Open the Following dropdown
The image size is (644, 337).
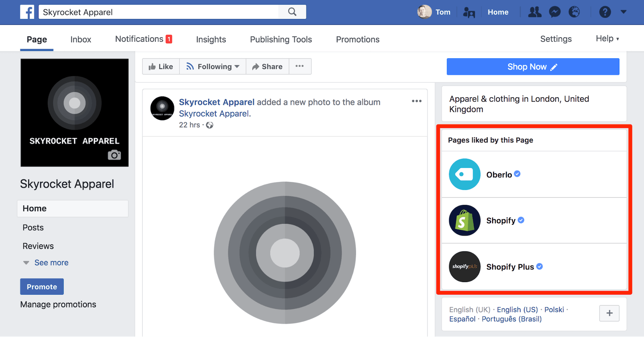(x=213, y=66)
